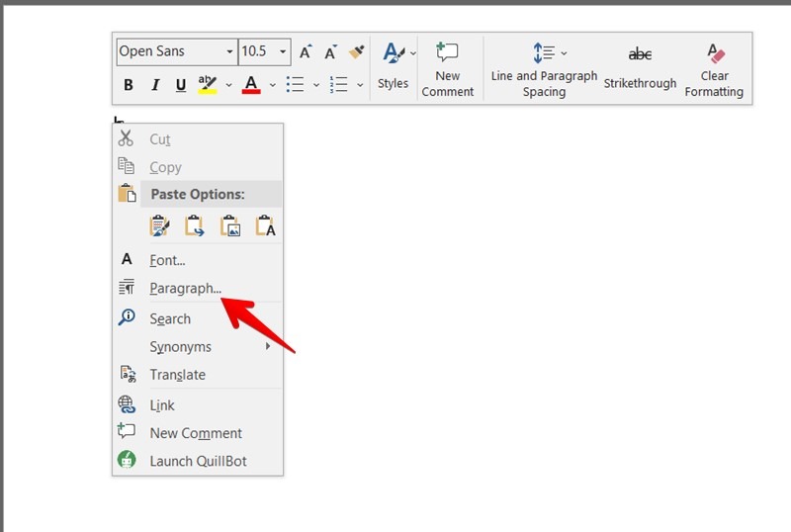Open font name dropdown Open Sans

coord(229,52)
